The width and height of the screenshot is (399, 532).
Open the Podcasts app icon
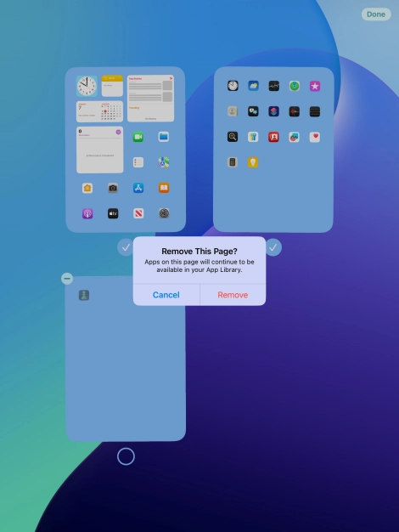(87, 213)
